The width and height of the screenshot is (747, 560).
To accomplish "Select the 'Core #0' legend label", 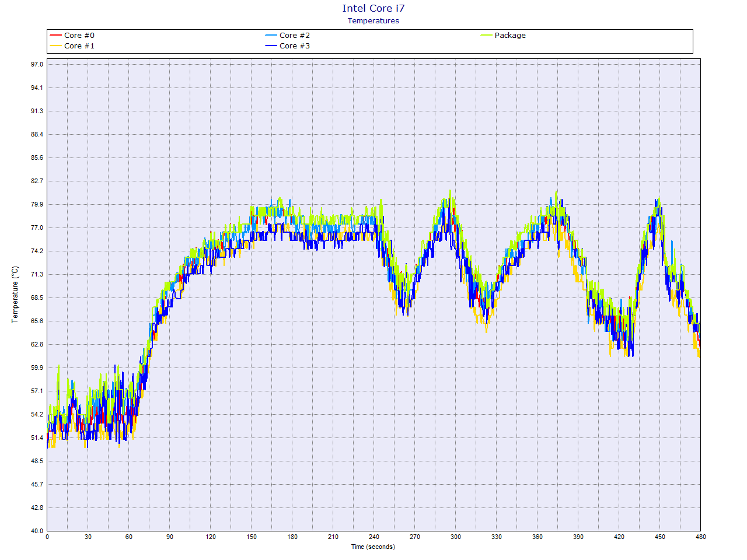I will click(79, 36).
